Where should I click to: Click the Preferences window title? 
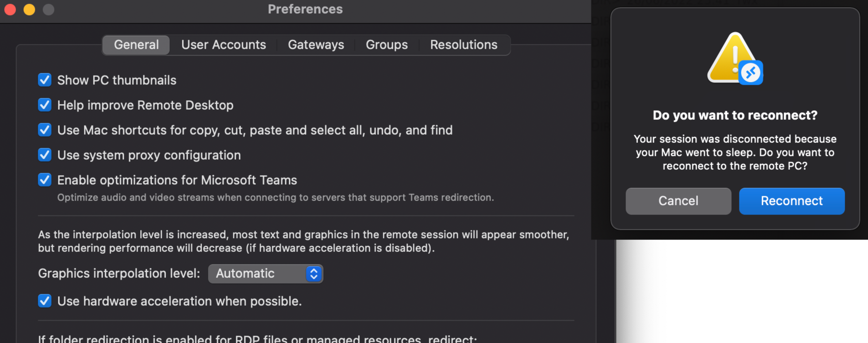(305, 9)
